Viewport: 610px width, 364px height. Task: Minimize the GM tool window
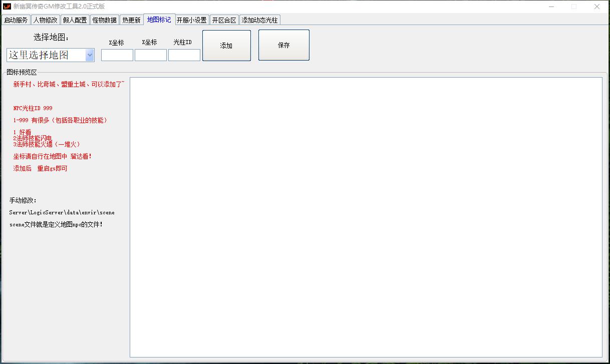tap(551, 7)
